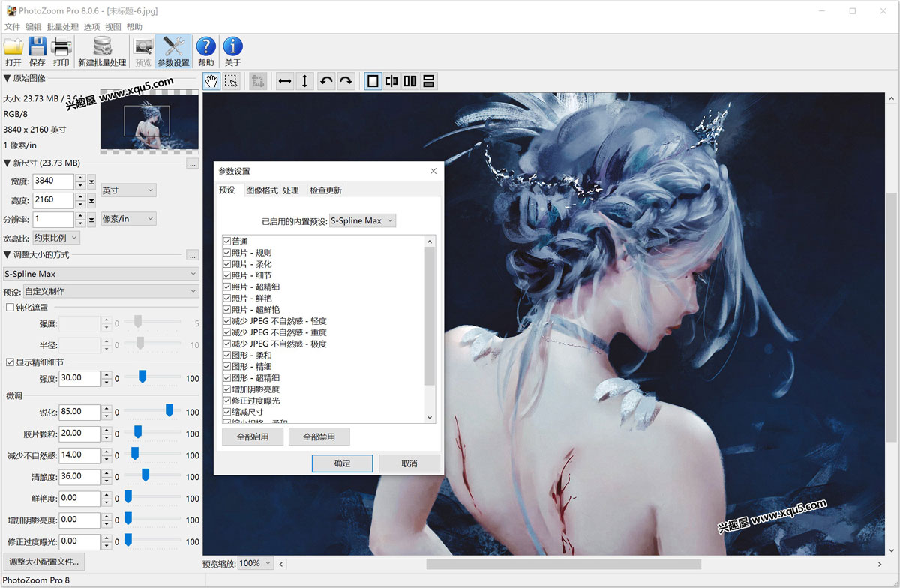Click the original image thumbnail preview
Image resolution: width=900 pixels, height=588 pixels.
pos(150,121)
